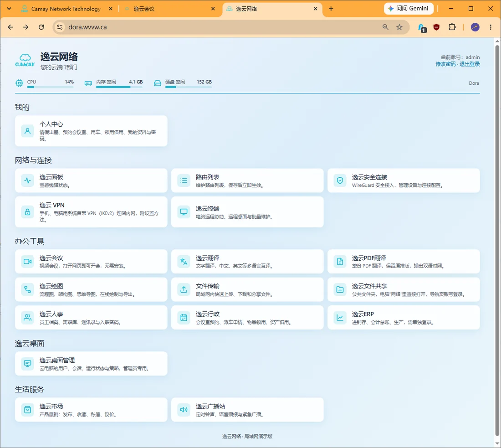Open the 逸云 VPN card title
This screenshot has width=501, height=448.
(52, 205)
